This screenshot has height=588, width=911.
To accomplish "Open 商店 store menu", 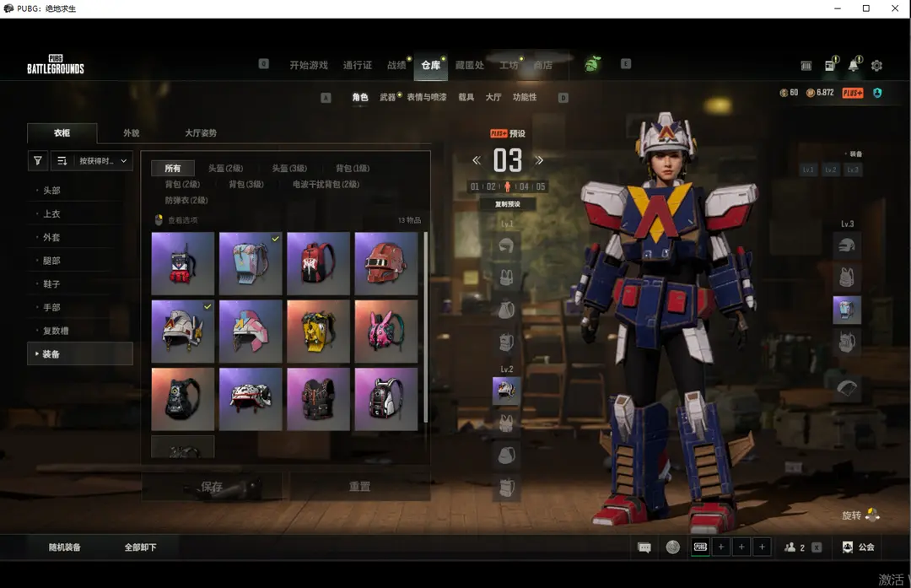I will tap(542, 65).
